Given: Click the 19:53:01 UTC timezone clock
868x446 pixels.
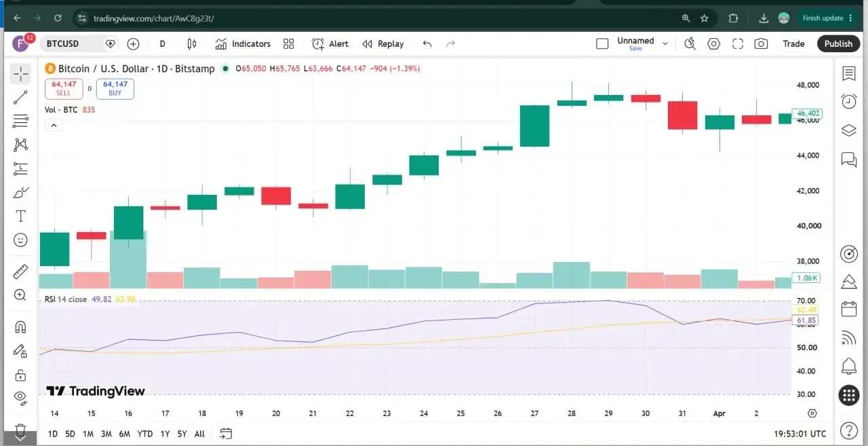Looking at the screenshot, I should [x=800, y=434].
